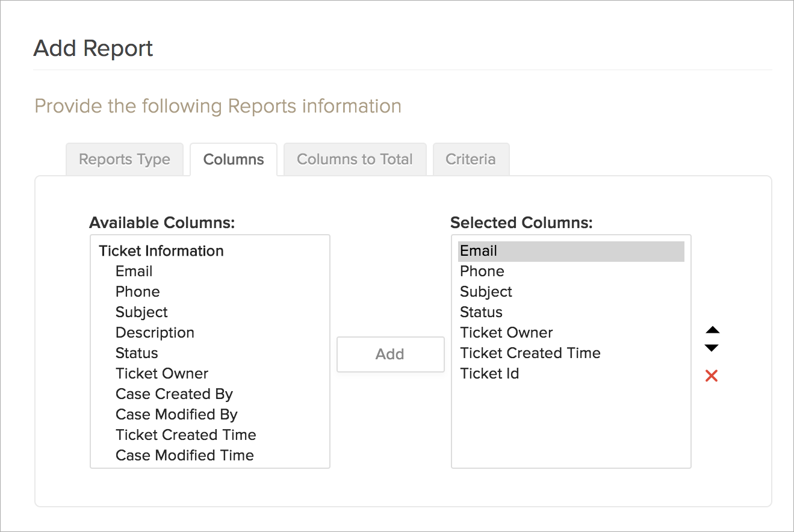Image resolution: width=794 pixels, height=532 pixels.
Task: Click the move up arrow icon
Action: coord(712,330)
